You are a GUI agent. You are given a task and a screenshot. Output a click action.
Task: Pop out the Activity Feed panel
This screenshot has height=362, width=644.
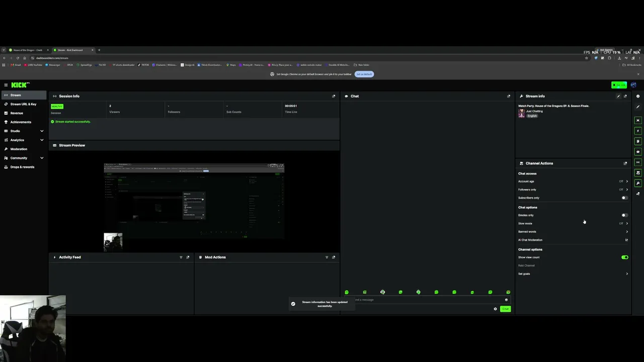click(188, 257)
